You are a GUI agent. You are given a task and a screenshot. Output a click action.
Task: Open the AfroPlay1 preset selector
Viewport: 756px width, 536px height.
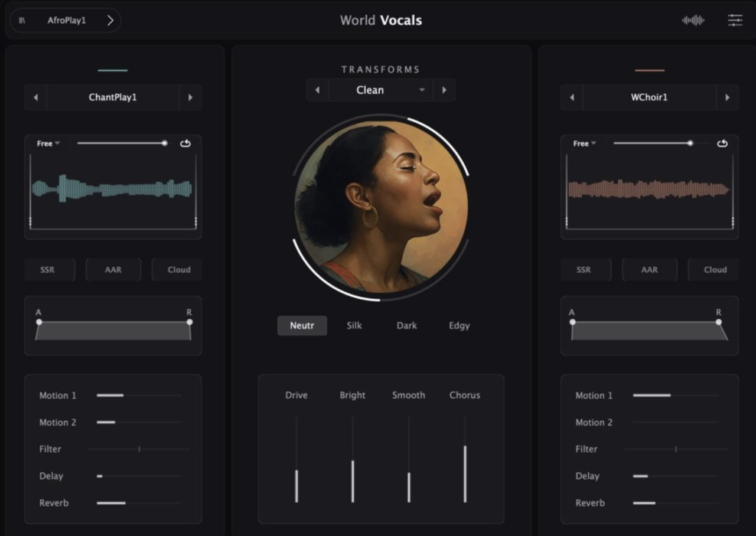[x=66, y=20]
